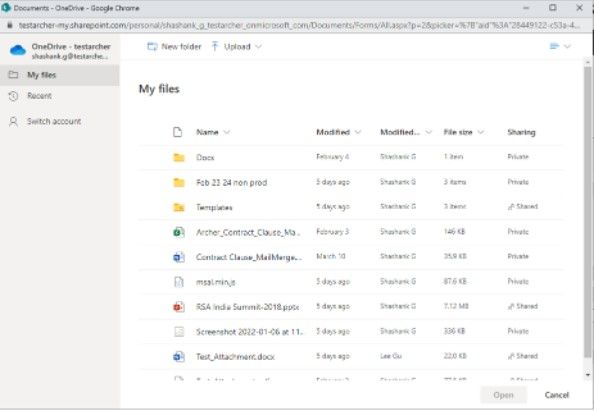
Task: Click the Recent clock icon
Action: click(13, 96)
